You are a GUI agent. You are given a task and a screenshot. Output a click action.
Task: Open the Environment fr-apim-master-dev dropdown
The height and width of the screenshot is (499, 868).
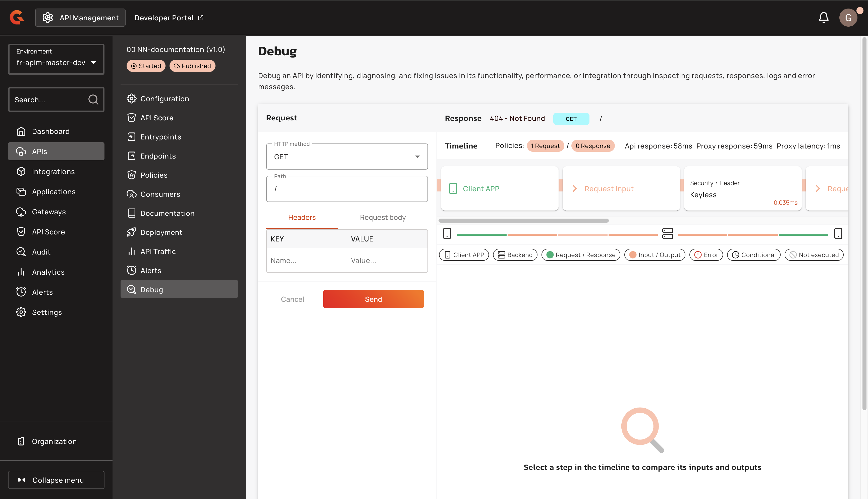click(56, 59)
